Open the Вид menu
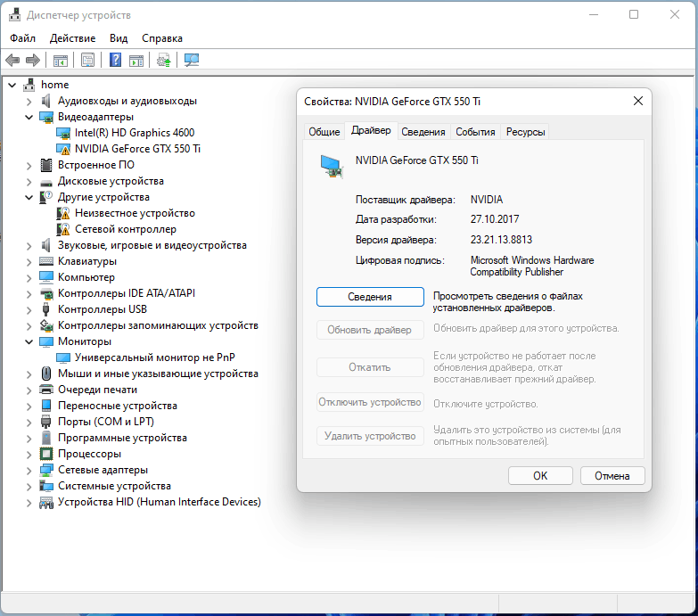Screen dimensions: 698x616 point(119,38)
